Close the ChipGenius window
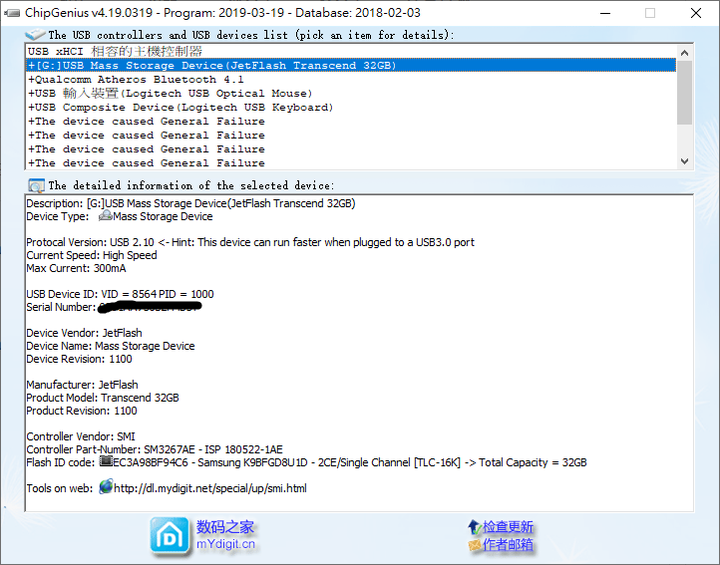 point(696,13)
